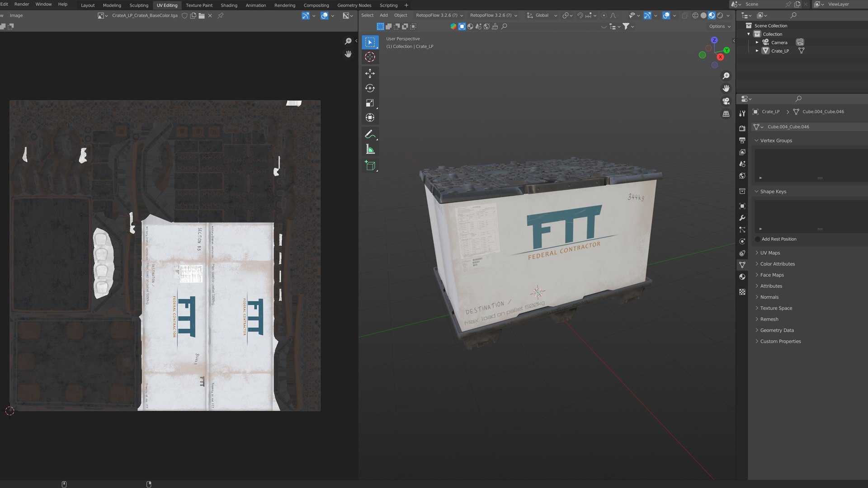Select the Scale tool

point(370,103)
